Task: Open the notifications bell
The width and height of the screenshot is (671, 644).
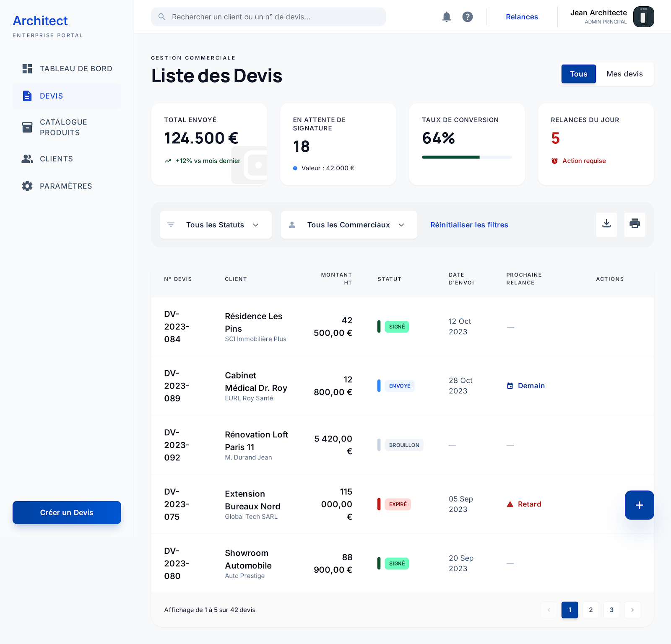Action: (447, 17)
